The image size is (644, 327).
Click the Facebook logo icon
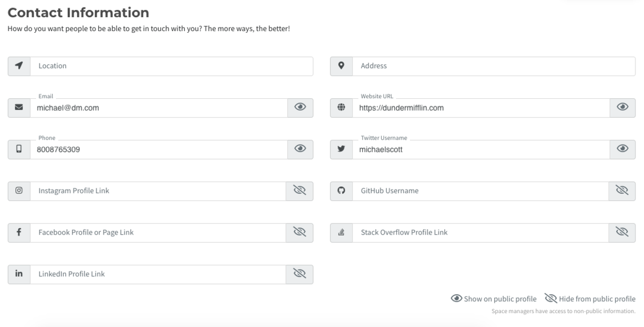19,232
